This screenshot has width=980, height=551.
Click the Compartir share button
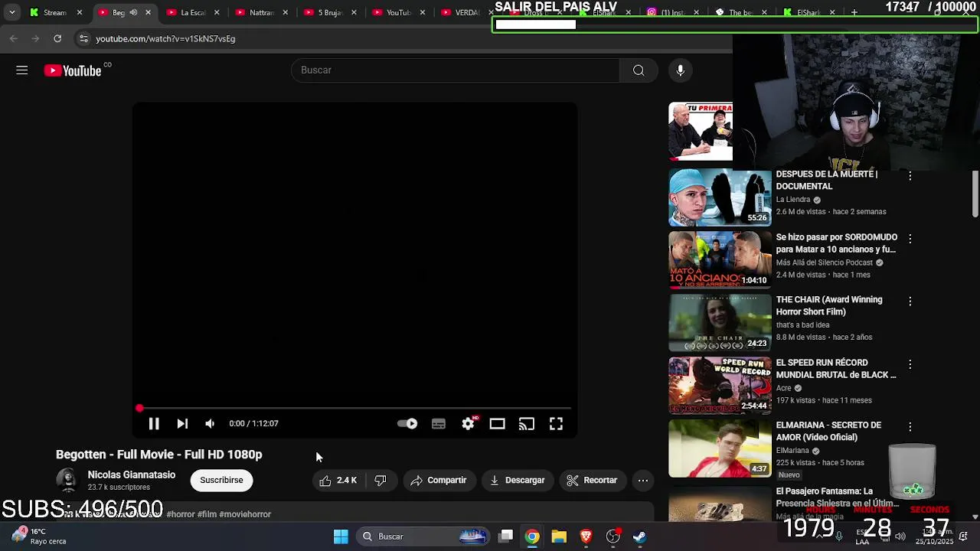[x=439, y=480]
